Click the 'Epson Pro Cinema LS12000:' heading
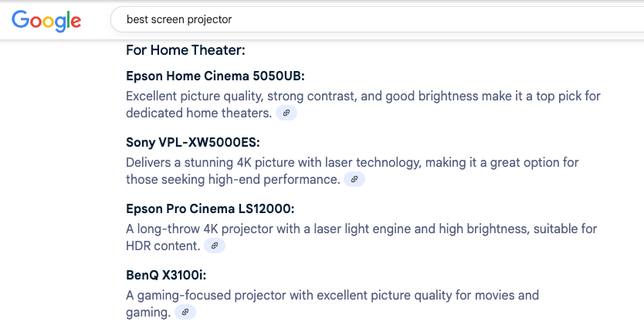Image resolution: width=644 pixels, height=332 pixels. click(x=210, y=209)
